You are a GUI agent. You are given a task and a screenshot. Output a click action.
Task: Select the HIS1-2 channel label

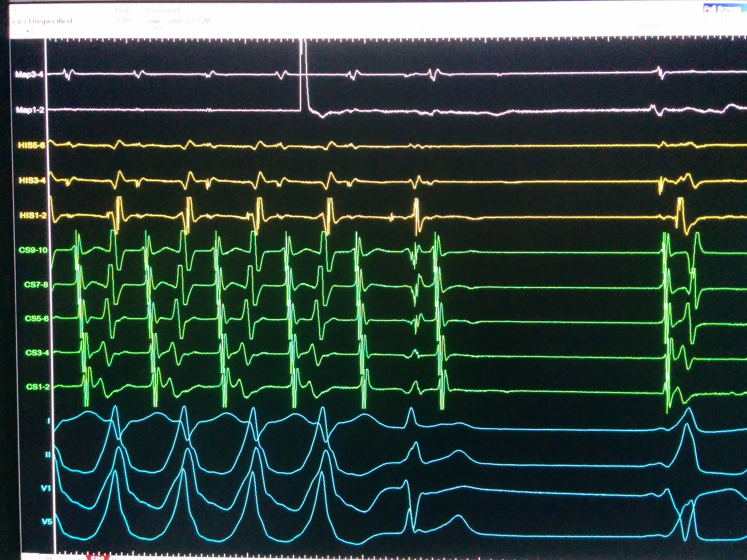[33, 215]
